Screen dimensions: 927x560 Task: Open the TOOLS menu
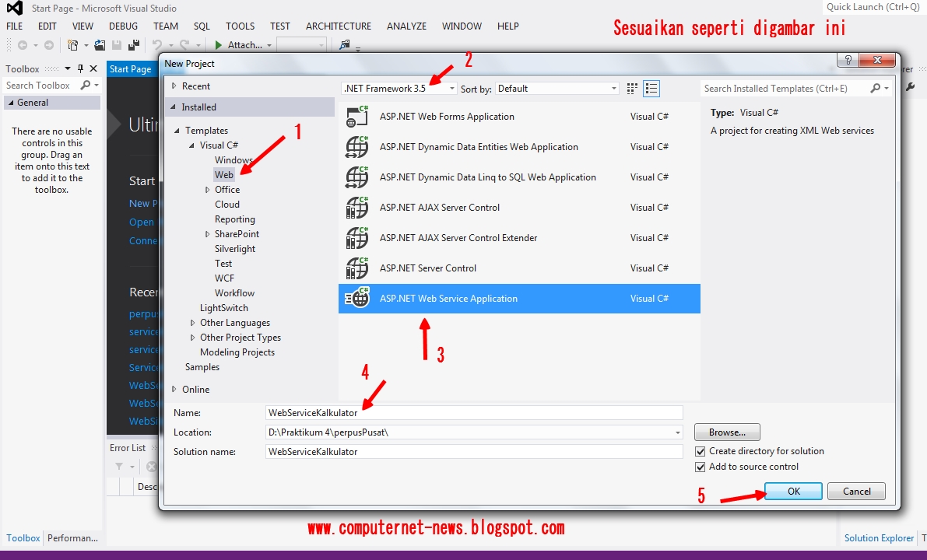click(240, 26)
